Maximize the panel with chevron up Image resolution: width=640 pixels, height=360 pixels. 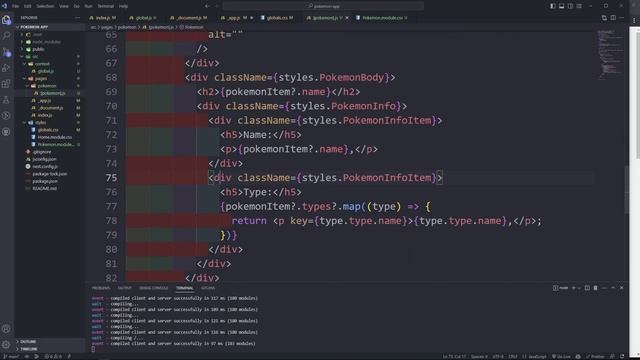point(613,288)
